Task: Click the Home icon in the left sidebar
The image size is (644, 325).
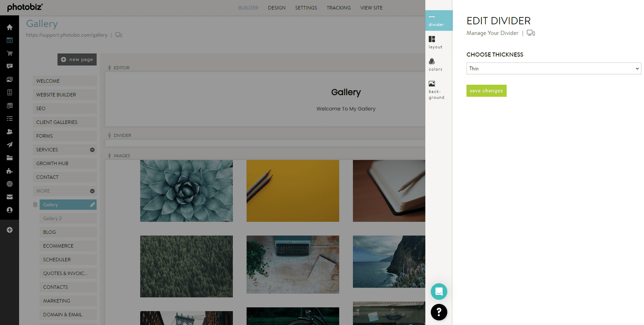Action: (x=9, y=27)
